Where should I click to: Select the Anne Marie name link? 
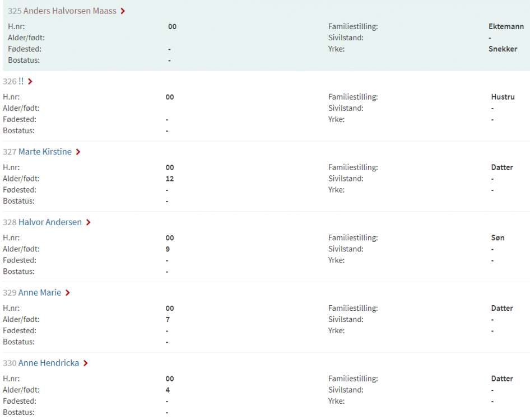[x=39, y=293]
